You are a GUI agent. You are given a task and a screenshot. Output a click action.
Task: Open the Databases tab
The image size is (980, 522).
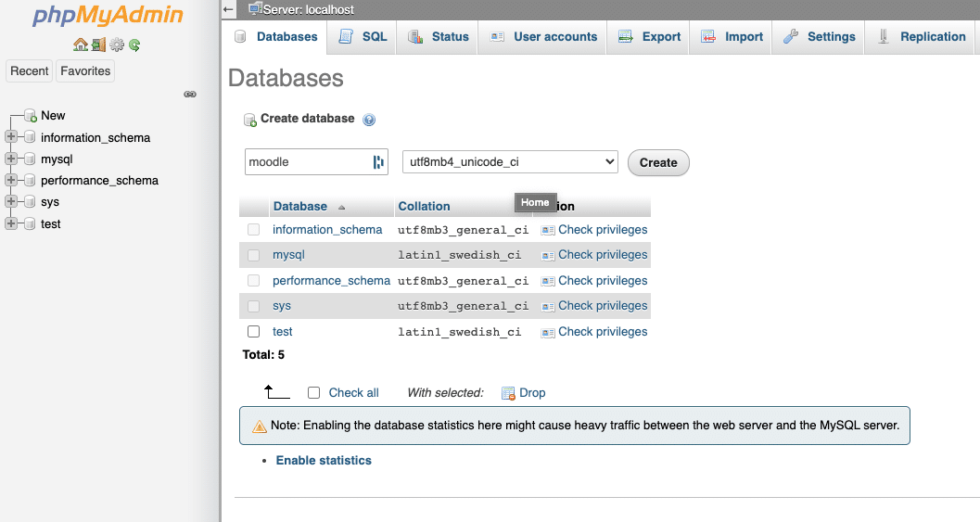point(275,37)
